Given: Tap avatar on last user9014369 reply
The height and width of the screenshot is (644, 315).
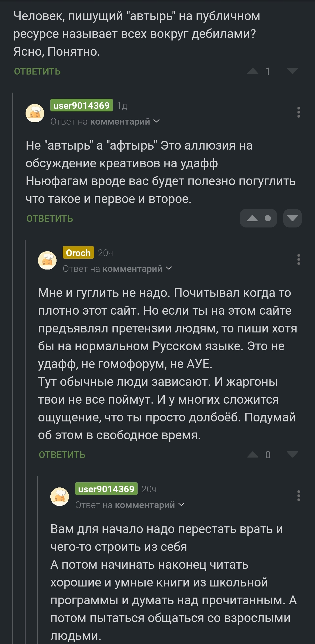Looking at the screenshot, I should pos(60,496).
